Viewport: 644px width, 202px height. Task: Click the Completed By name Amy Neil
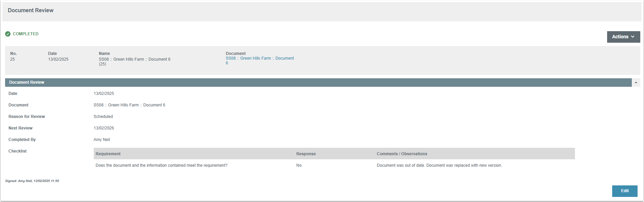coord(102,140)
